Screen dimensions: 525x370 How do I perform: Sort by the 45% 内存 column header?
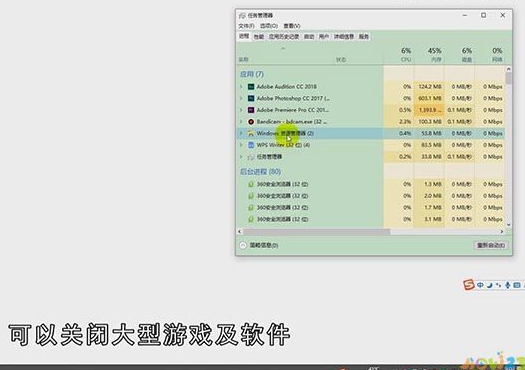[x=429, y=54]
